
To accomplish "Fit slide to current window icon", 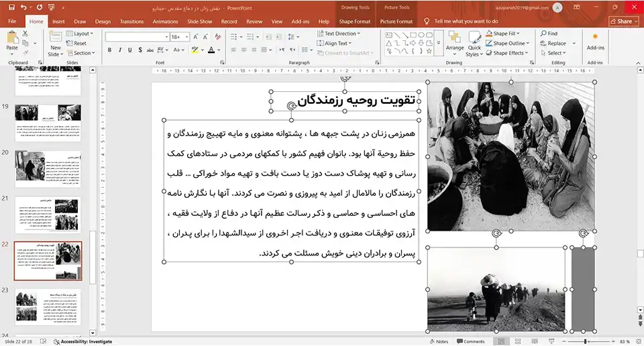I will coord(639,341).
